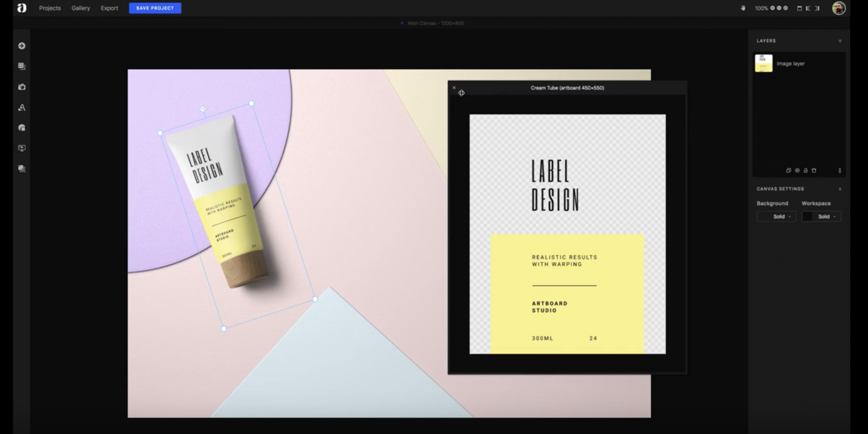This screenshot has height=434, width=868.
Task: Click the Save Project button
Action: pyautogui.click(x=155, y=8)
